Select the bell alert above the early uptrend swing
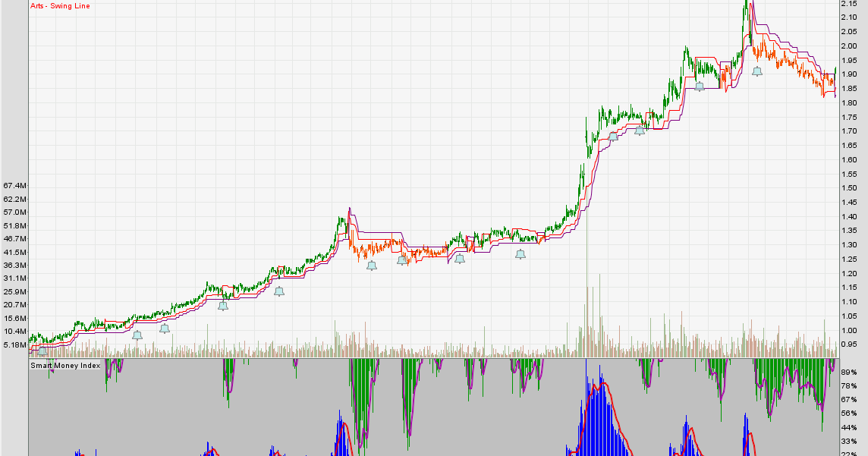The height and width of the screenshot is (456, 868). click(x=223, y=307)
